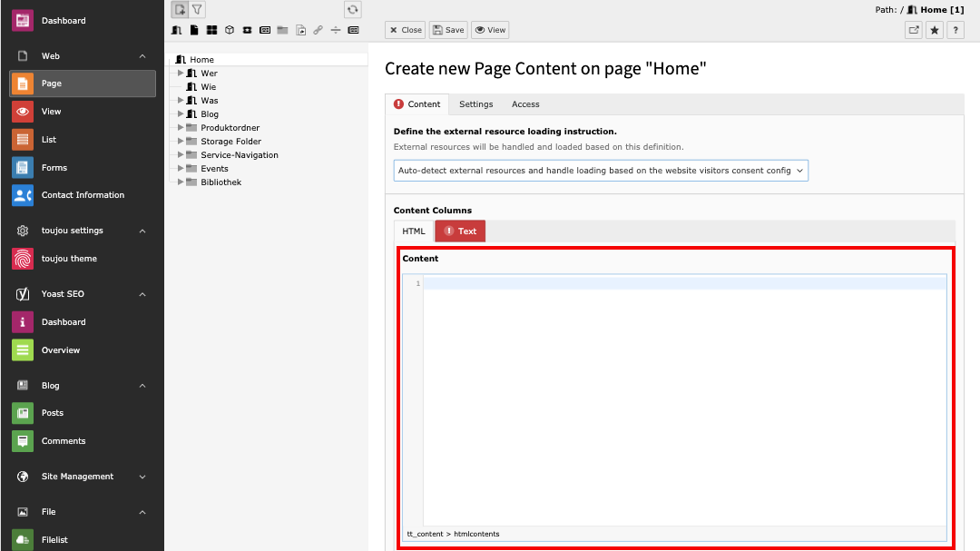Click into the HTML Content code editor
The image size is (980, 551).
tap(684, 399)
